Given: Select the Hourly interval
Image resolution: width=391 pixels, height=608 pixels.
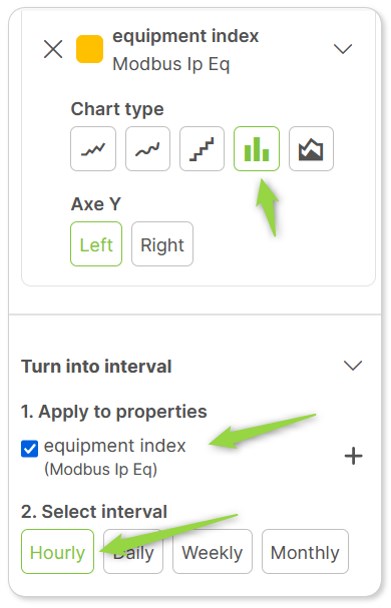Looking at the screenshot, I should (x=57, y=551).
